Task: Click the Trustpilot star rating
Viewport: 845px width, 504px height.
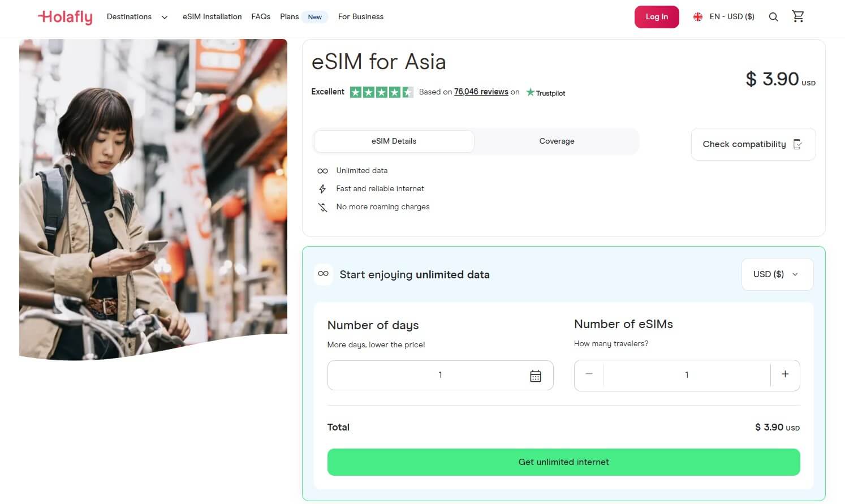Action: pos(381,92)
